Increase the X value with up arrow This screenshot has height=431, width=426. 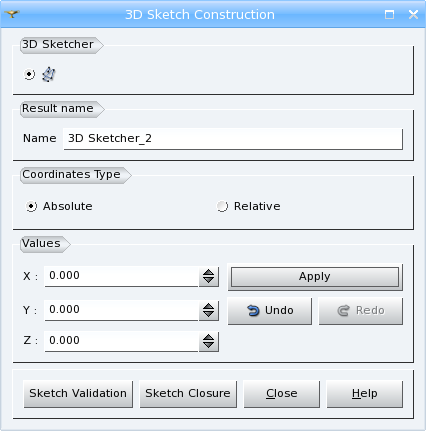tap(209, 273)
